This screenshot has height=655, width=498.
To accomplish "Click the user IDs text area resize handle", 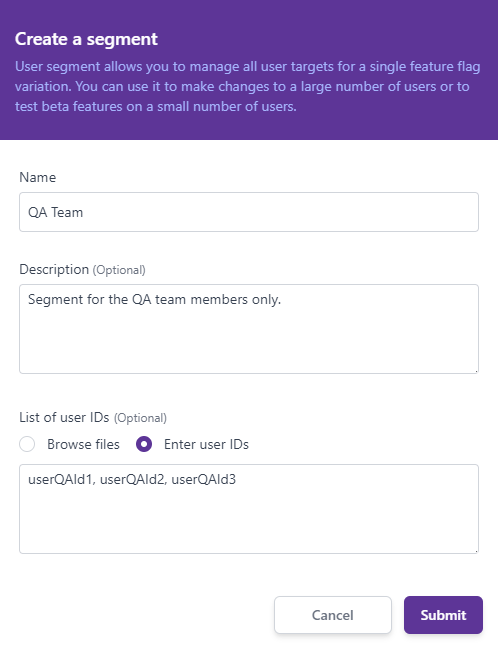I will point(476,551).
